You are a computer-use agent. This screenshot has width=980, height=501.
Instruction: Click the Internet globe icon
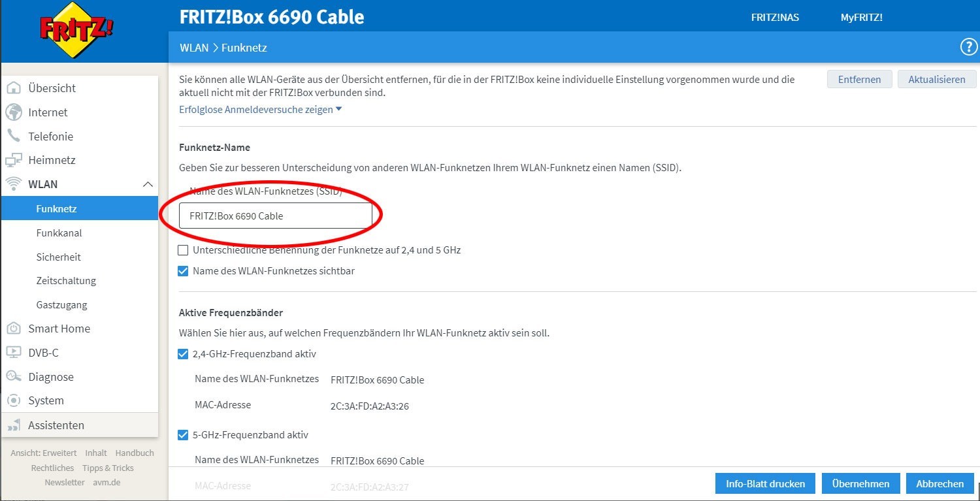[14, 112]
